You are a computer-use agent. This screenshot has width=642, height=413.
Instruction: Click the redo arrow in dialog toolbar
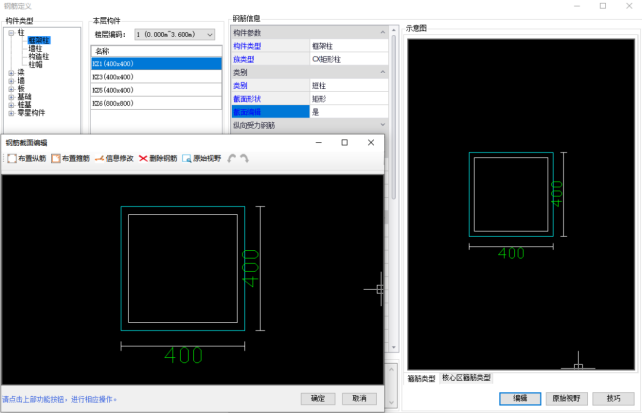(244, 158)
